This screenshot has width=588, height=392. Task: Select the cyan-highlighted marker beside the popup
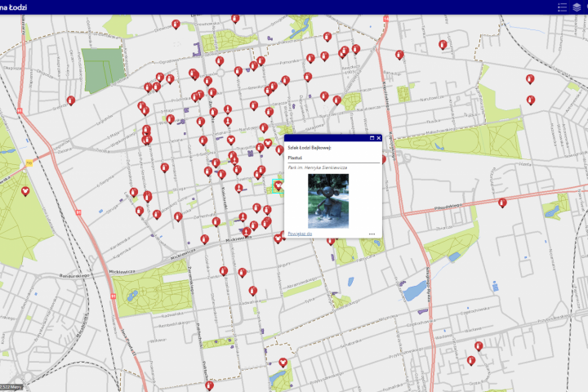coord(278,185)
